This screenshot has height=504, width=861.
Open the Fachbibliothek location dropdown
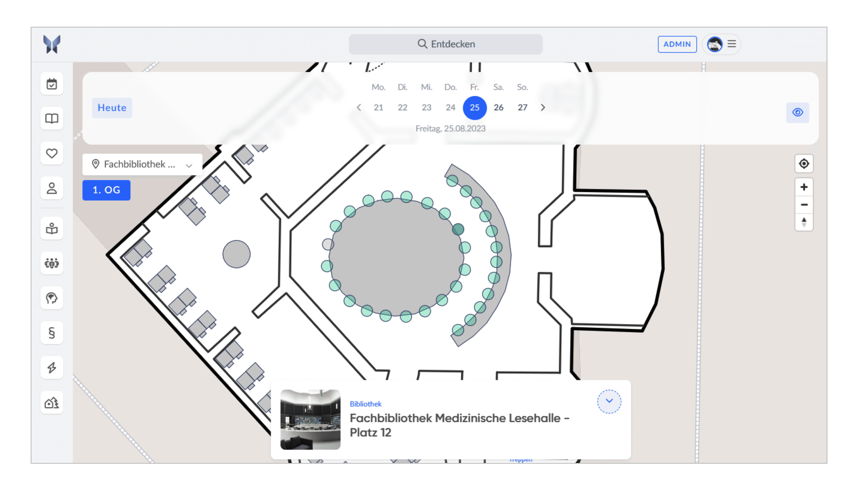click(142, 164)
